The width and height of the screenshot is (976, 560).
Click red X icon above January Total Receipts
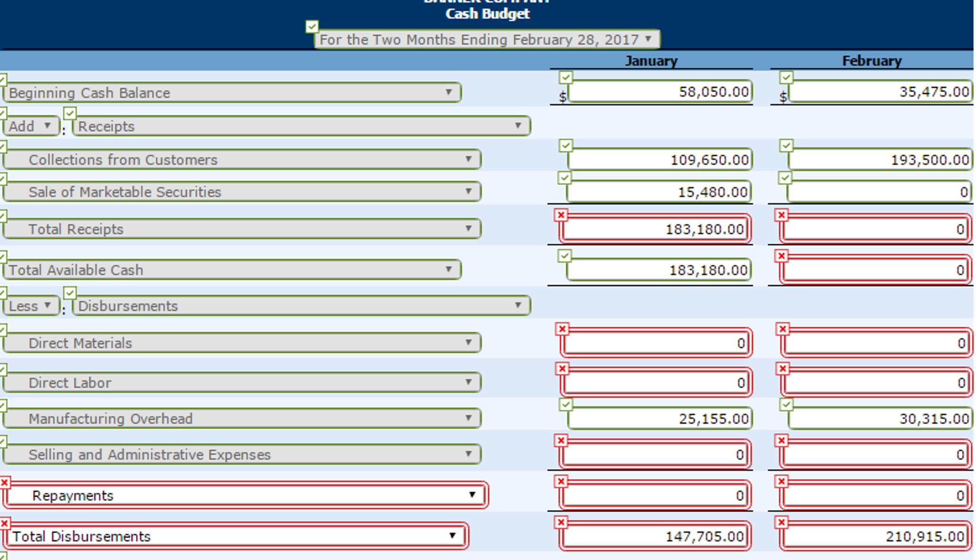561,215
